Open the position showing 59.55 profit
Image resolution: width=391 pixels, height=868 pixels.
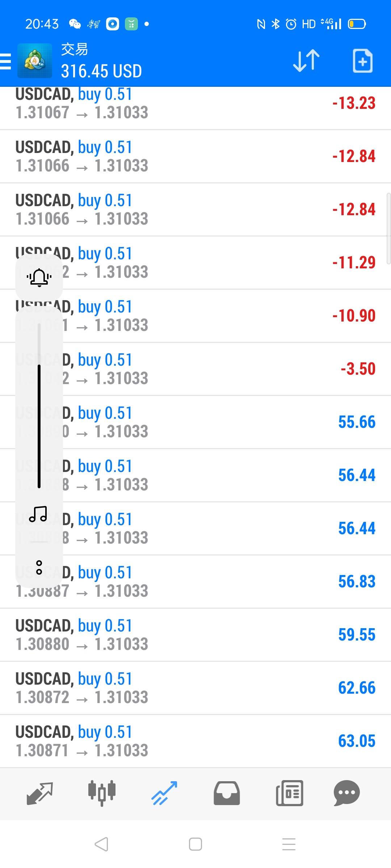tap(195, 635)
